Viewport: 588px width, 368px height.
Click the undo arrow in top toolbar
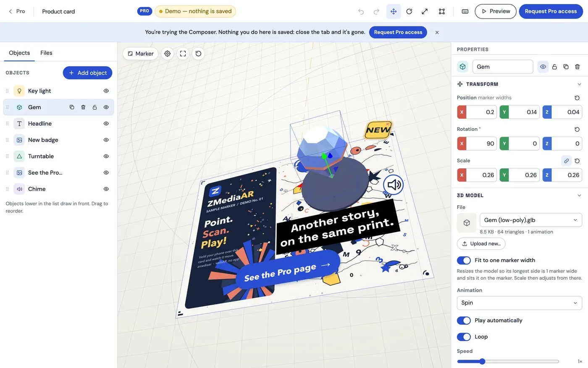361,11
